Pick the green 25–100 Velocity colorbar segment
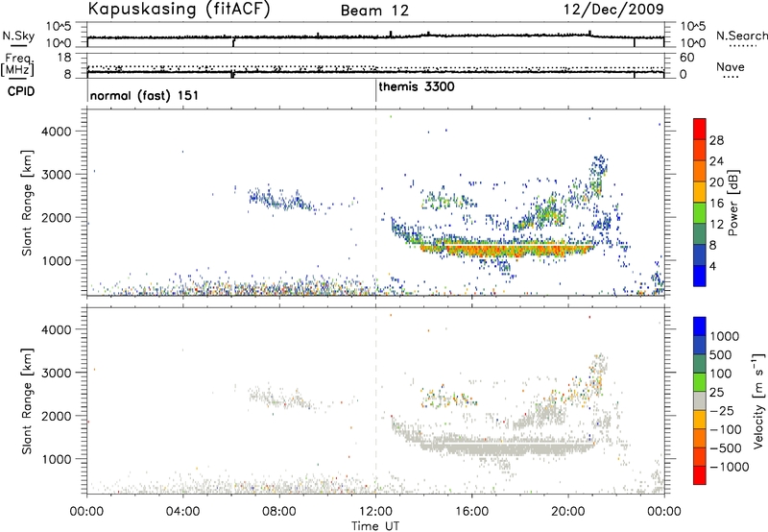768x532 pixels. [700, 382]
